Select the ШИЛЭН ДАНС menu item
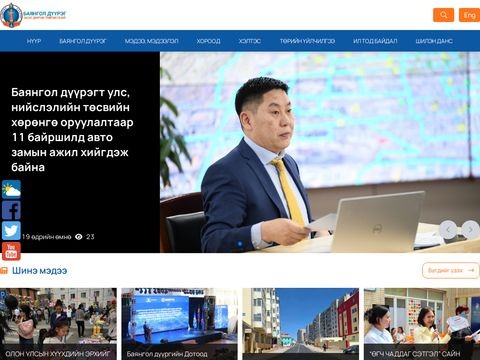480x360 pixels. tap(434, 41)
